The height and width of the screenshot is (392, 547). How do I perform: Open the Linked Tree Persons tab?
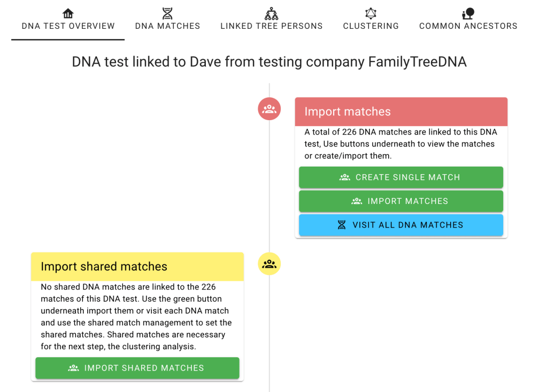click(271, 26)
